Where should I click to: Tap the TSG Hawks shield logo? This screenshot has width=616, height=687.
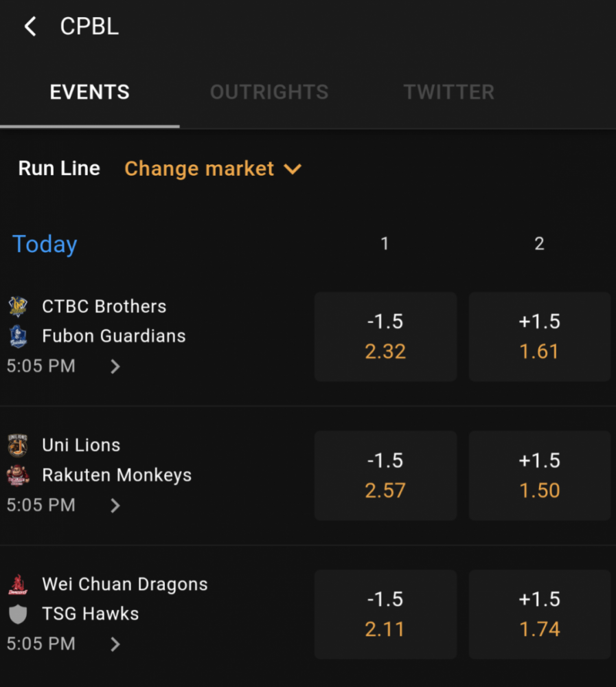18,614
